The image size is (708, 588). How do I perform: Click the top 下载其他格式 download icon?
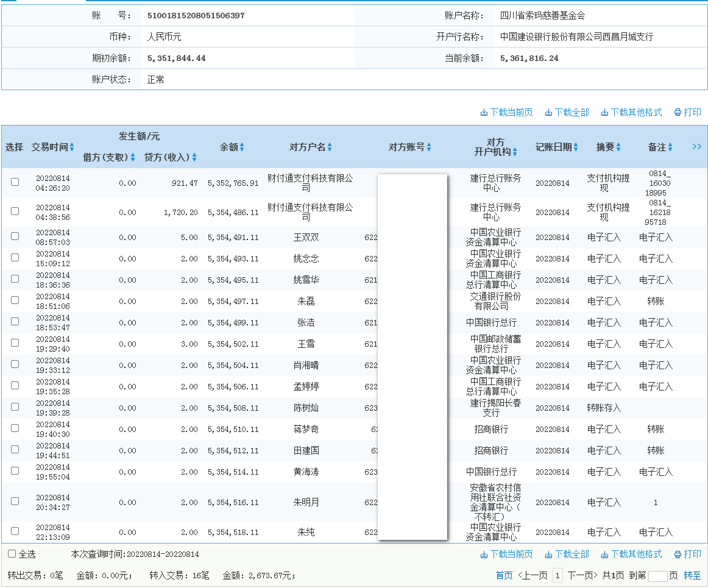click(x=604, y=113)
